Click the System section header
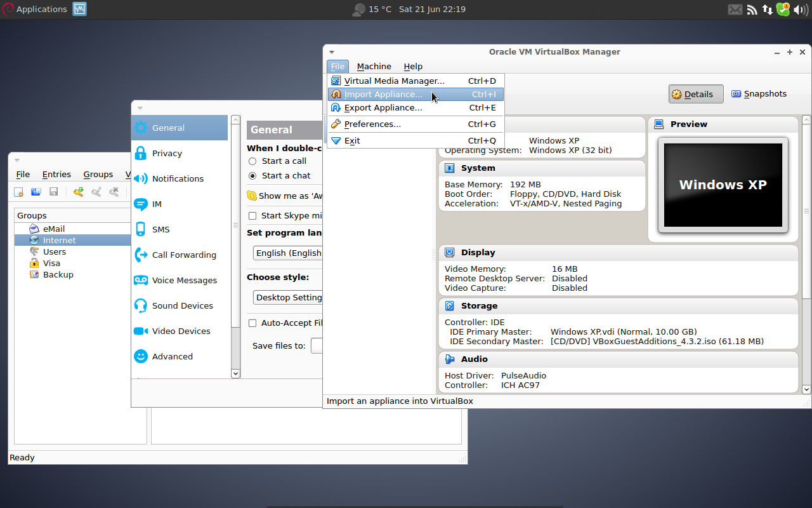812x508 pixels. (542, 168)
